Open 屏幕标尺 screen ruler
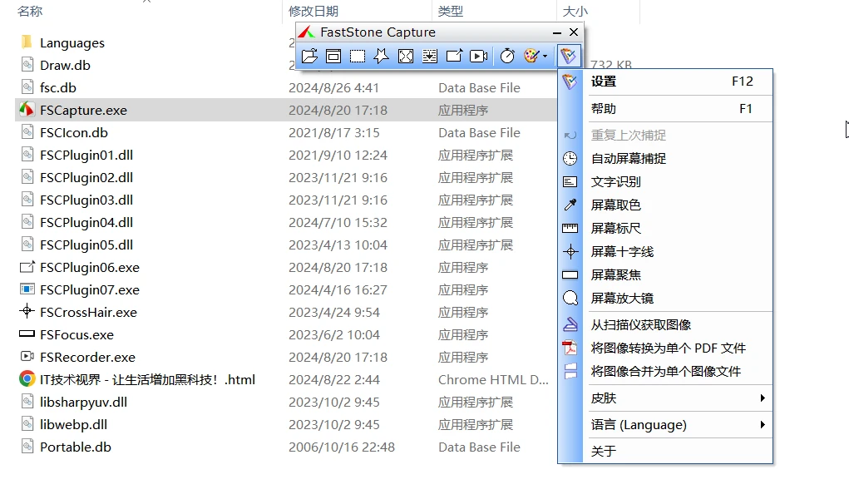This screenshot has height=504, width=849. tap(678, 229)
